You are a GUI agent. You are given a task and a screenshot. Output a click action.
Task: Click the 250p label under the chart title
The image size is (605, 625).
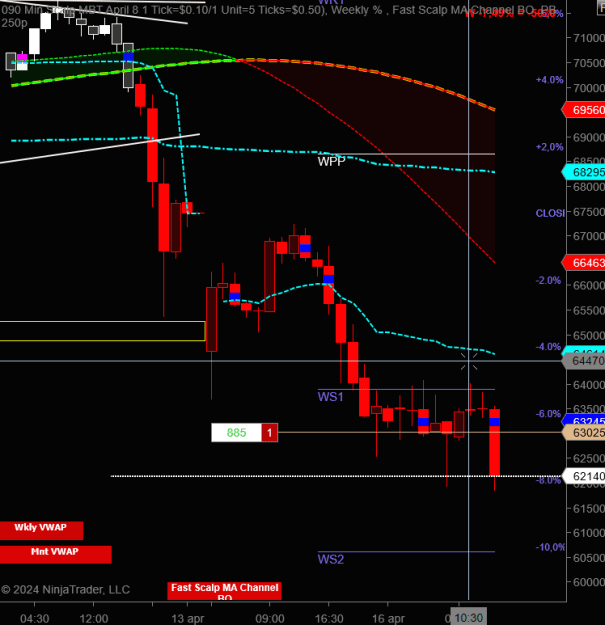point(14,23)
